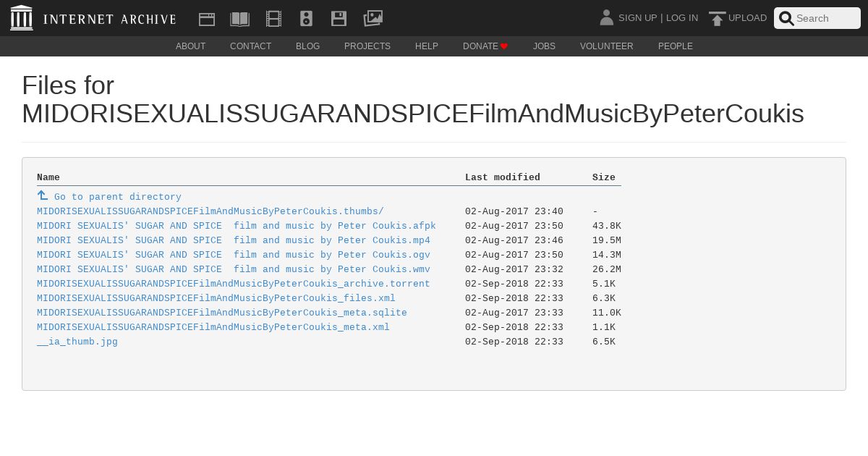Viewport: 868px width, 456px height.
Task: Click the 1.1K size value
Action: [x=604, y=327]
